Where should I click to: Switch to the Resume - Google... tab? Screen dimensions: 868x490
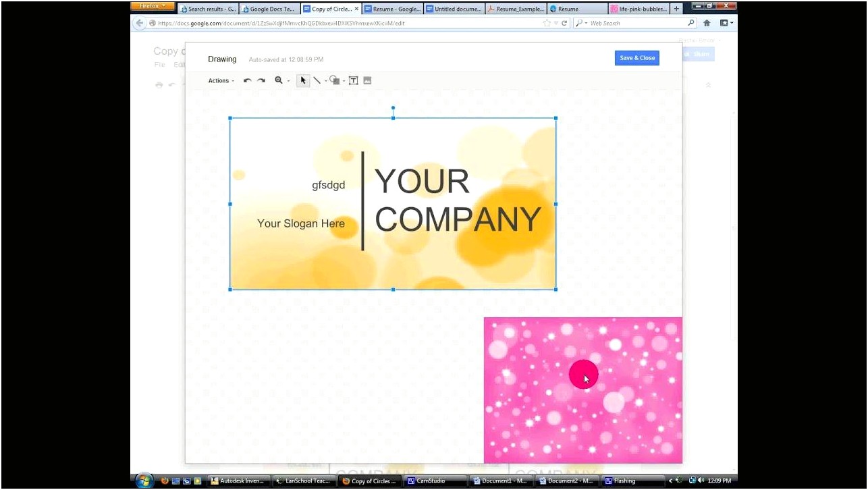pyautogui.click(x=392, y=9)
